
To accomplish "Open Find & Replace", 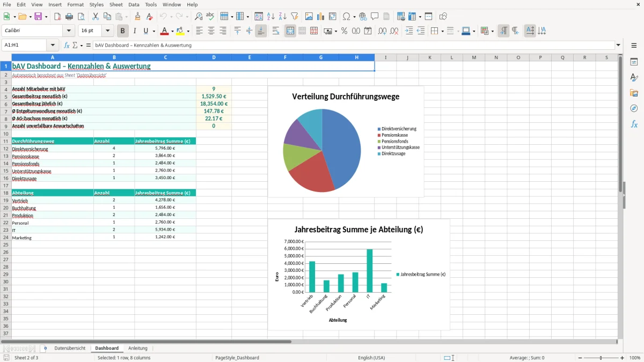I will pos(199,17).
